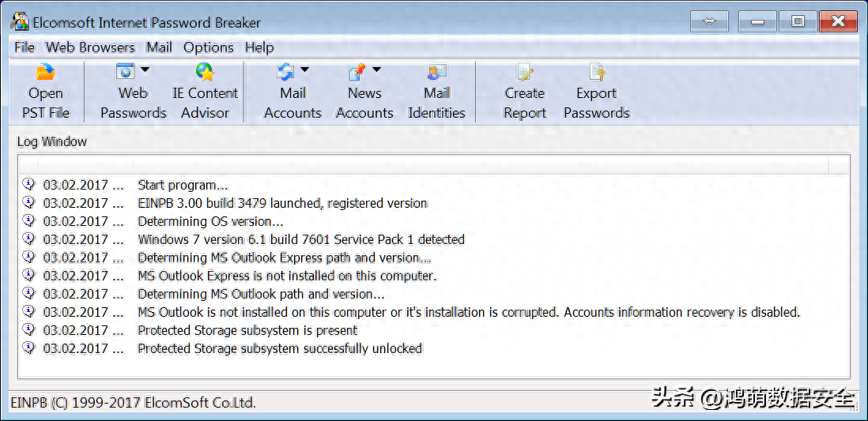Expand the Web Passwords dropdown arrow
Viewport: 868px width, 421px height.
[x=145, y=70]
